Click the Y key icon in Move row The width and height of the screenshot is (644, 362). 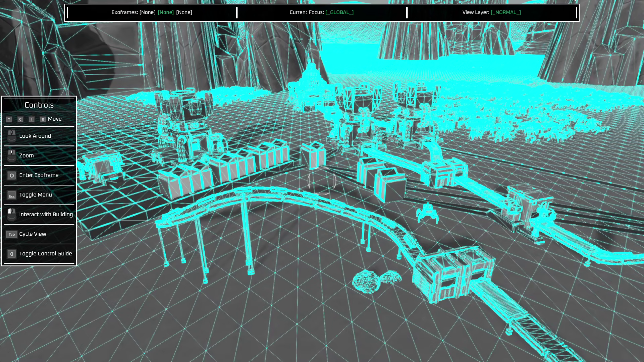click(9, 119)
